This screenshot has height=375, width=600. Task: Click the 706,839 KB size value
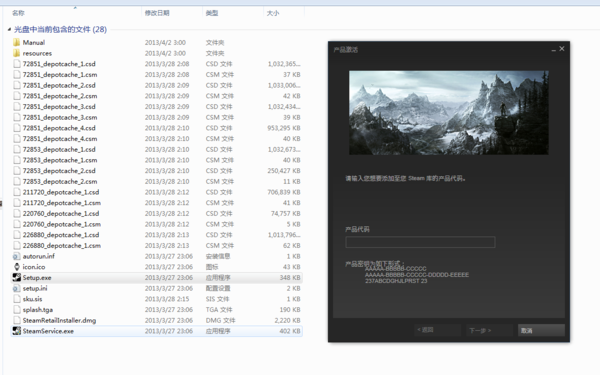(284, 192)
